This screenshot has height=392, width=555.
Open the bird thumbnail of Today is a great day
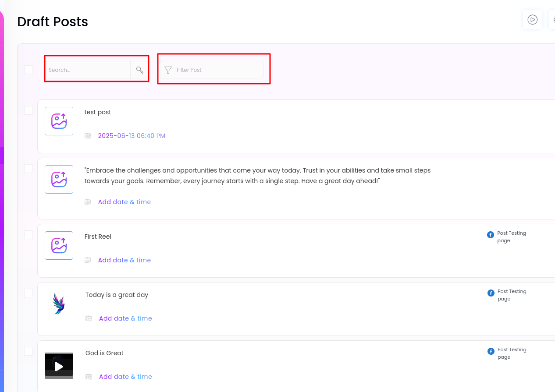click(x=59, y=304)
